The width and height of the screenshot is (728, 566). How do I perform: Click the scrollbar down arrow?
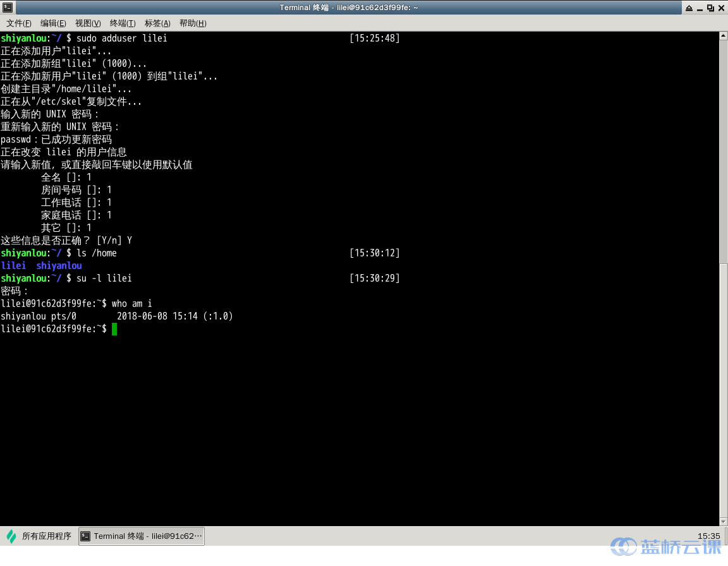tap(724, 522)
